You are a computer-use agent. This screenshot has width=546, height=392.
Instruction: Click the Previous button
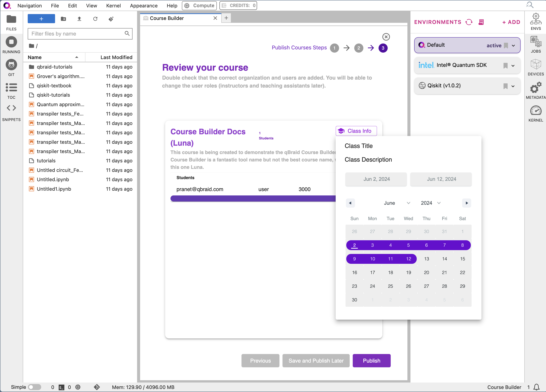260,360
